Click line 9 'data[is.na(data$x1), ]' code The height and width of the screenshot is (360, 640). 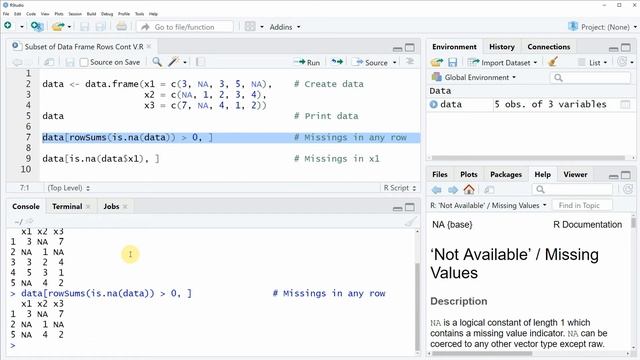[101, 158]
